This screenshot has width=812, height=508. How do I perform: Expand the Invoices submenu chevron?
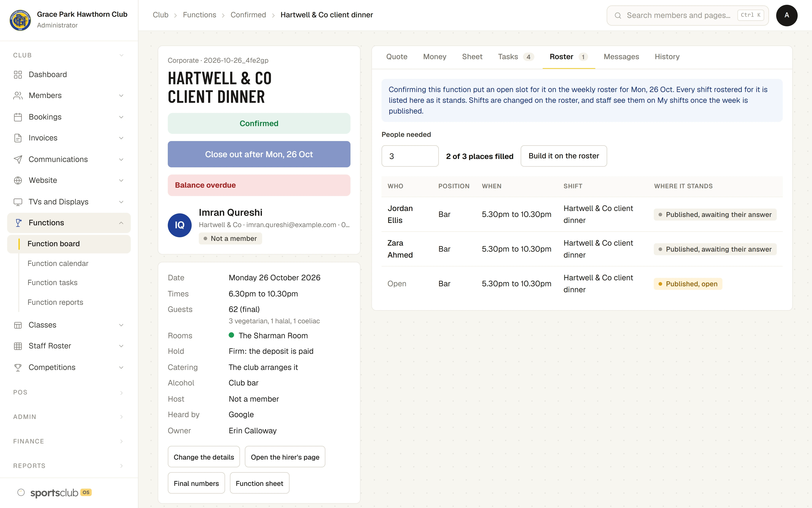(x=121, y=138)
